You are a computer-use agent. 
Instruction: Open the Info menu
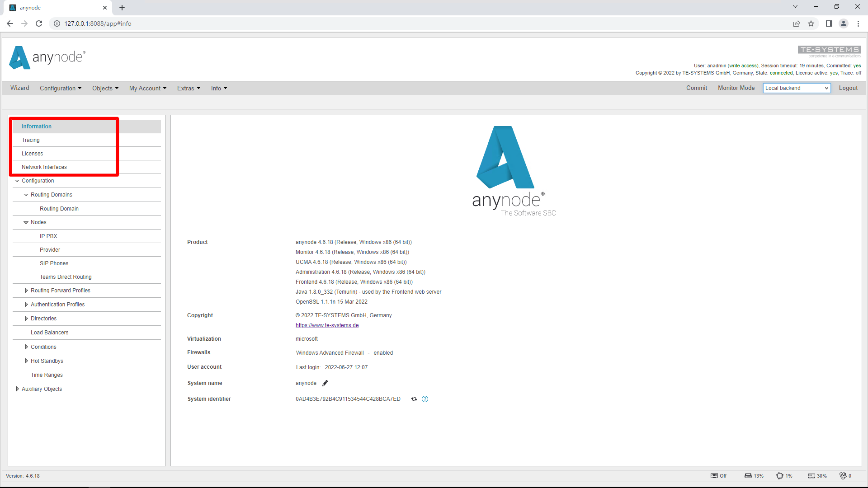219,88
